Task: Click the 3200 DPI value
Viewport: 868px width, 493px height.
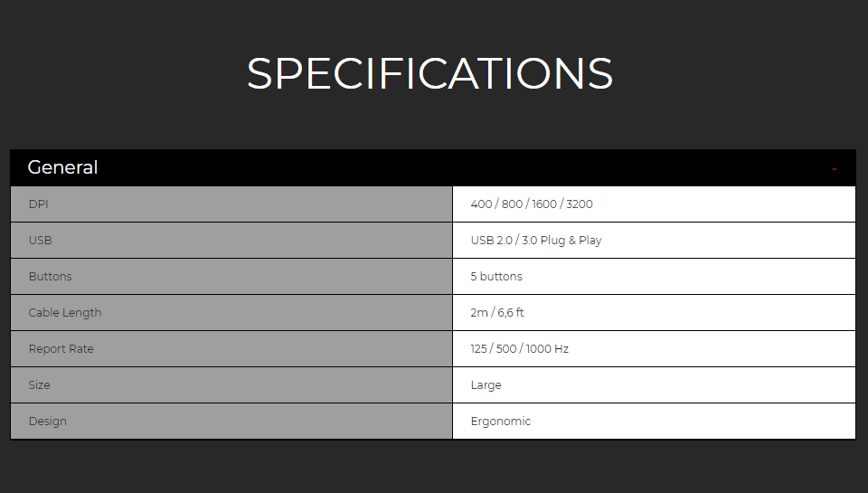Action: tap(579, 204)
